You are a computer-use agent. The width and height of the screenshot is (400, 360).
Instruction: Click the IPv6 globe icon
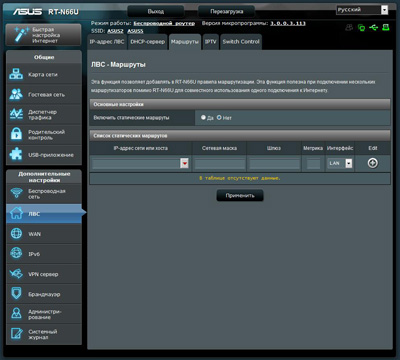[x=16, y=254]
